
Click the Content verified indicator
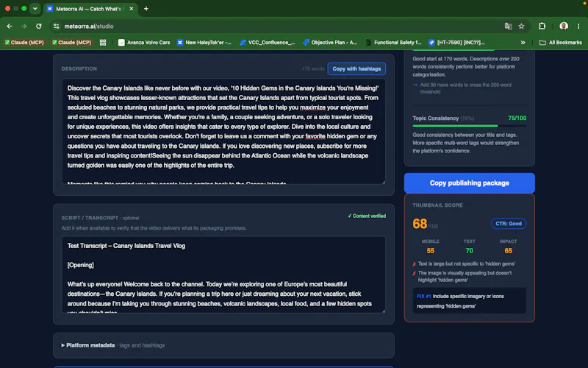click(x=367, y=216)
